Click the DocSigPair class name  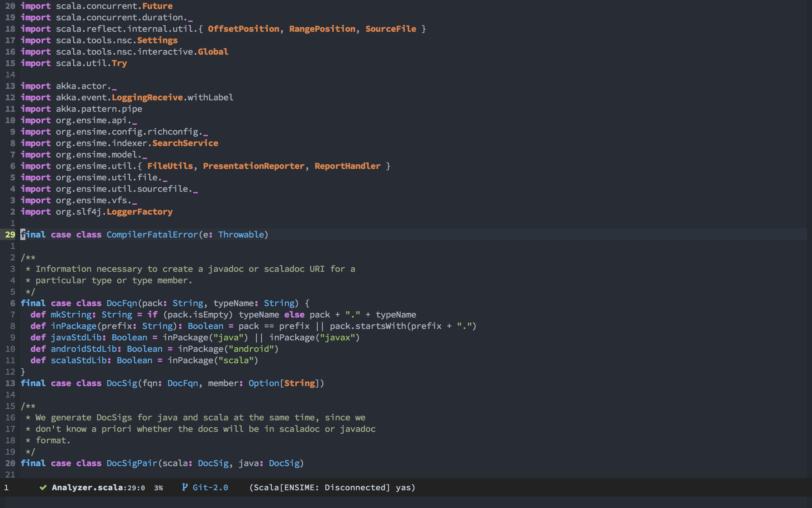(132, 463)
